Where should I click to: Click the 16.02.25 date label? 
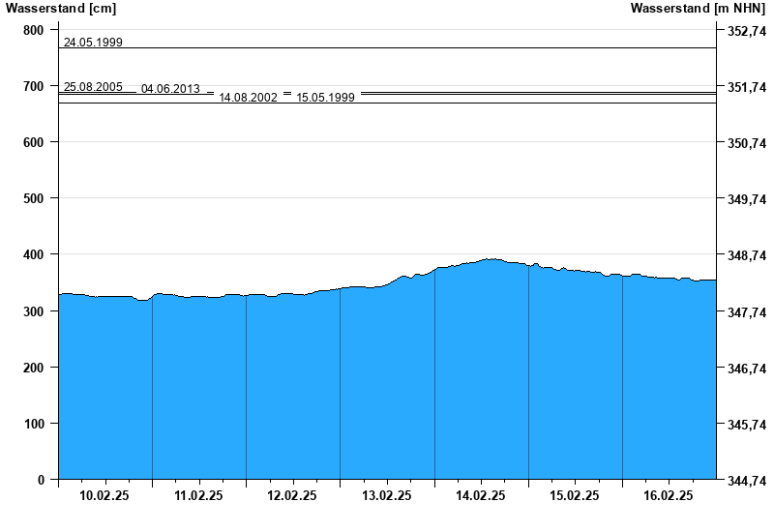669,495
